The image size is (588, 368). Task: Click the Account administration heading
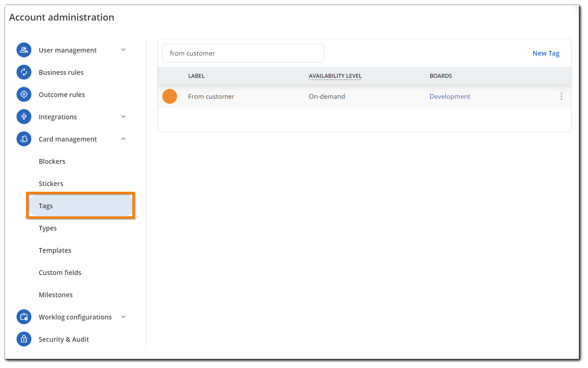tap(62, 17)
